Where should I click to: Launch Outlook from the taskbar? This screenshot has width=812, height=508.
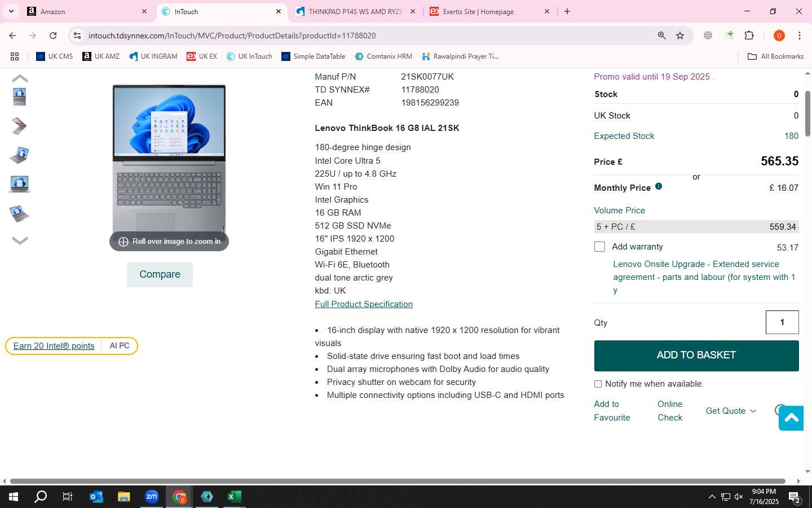[96, 497]
